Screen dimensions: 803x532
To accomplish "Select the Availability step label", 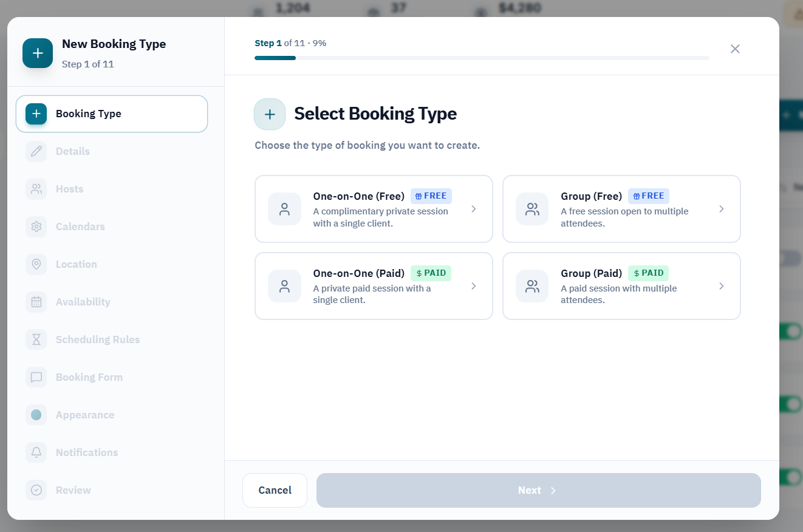I will 83,302.
